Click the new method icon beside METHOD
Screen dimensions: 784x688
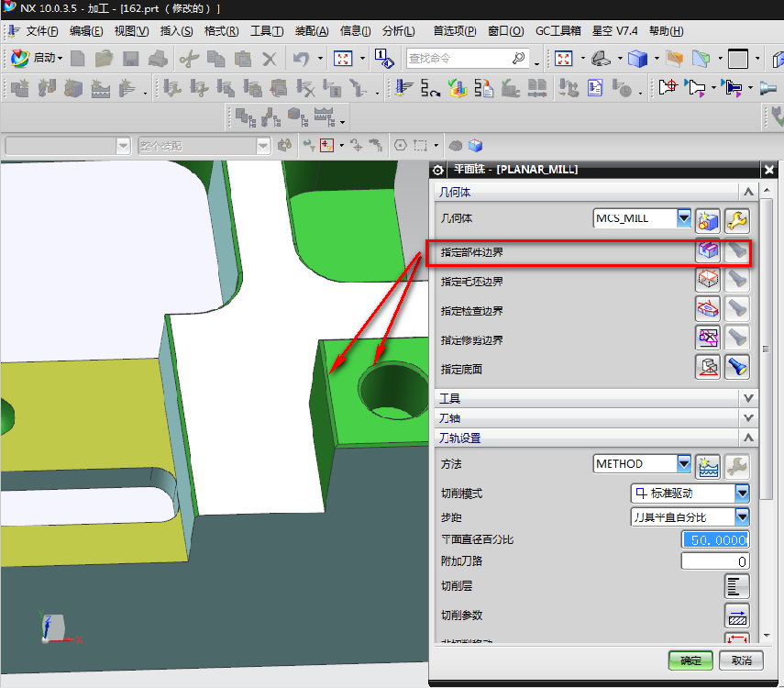point(708,465)
